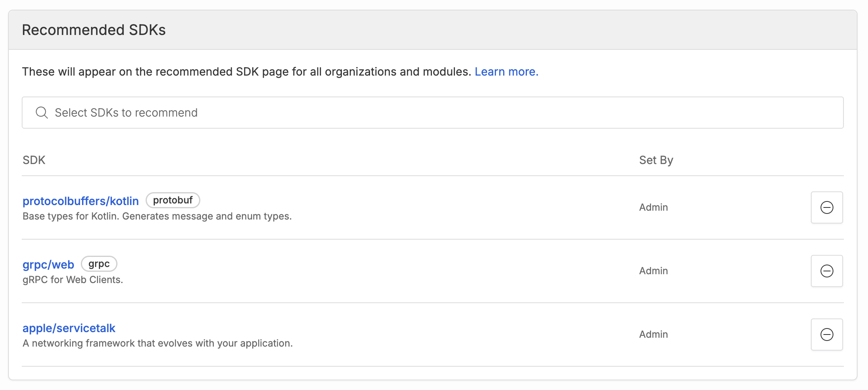Click the gRPC for Web Clients description

[73, 280]
